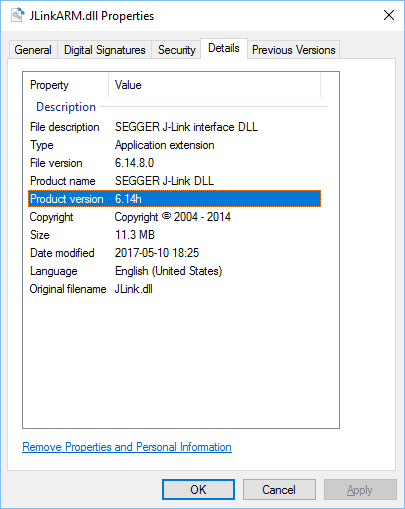Go to the Previous Versions tab
405x509 pixels.
[x=293, y=50]
